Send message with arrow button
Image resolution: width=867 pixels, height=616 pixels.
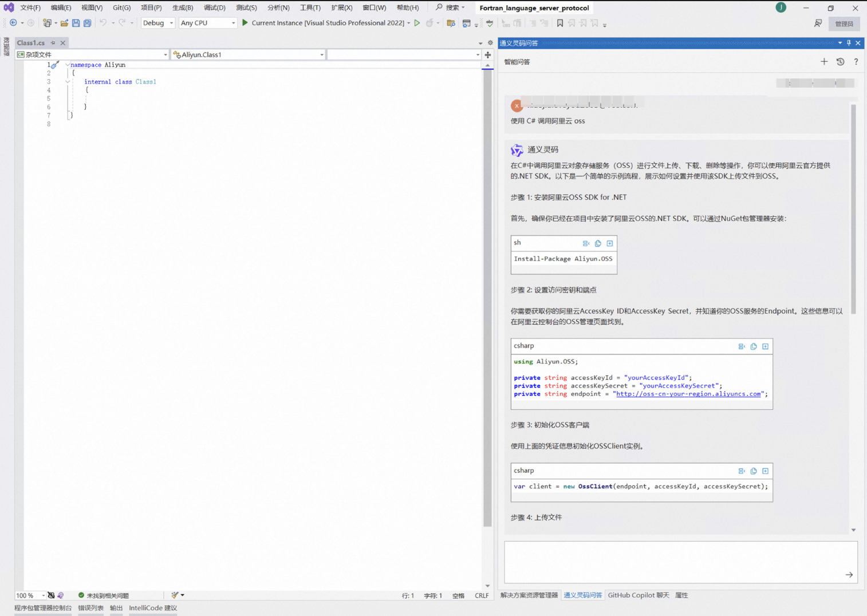pyautogui.click(x=849, y=575)
